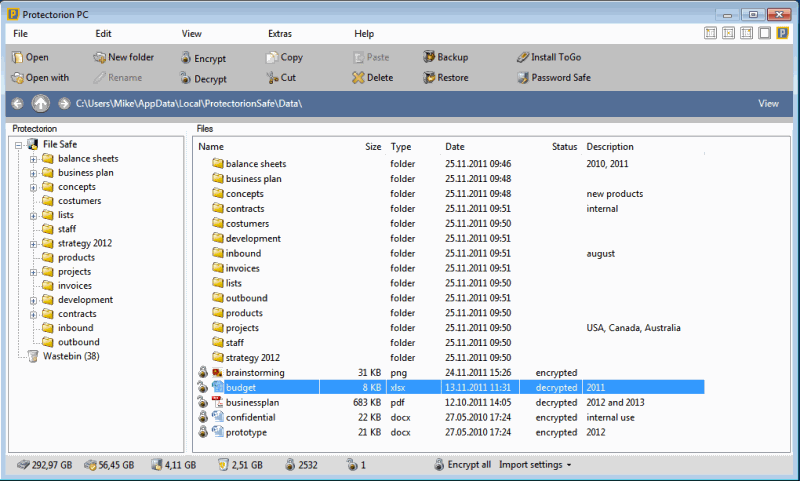Screen dimensions: 800x481
Task: Click the decrypted files count 1
Action: (x=356, y=465)
